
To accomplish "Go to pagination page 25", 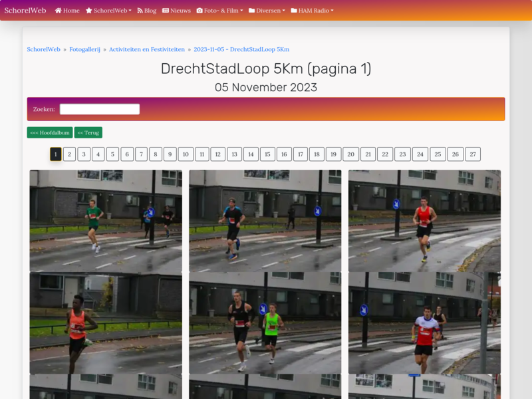I will (438, 154).
